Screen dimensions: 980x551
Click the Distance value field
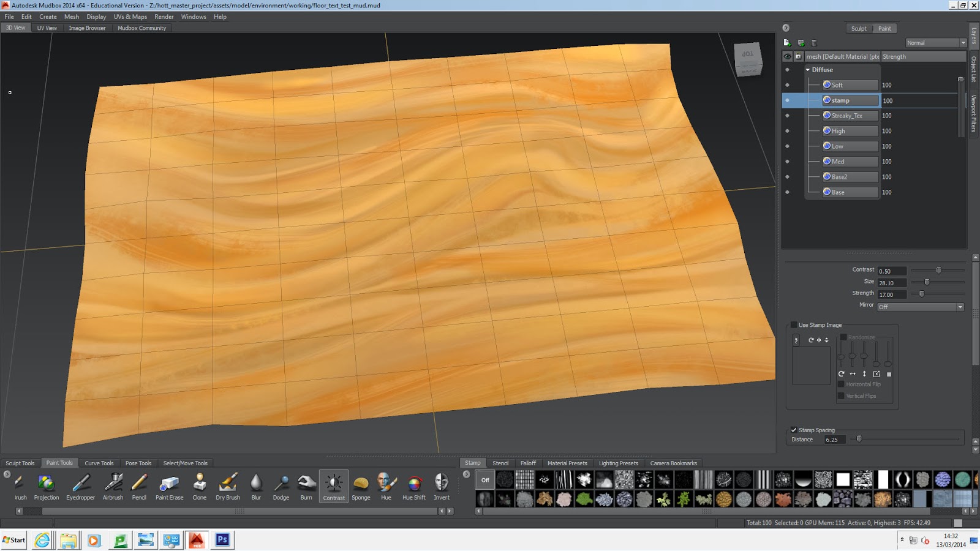[x=834, y=440]
